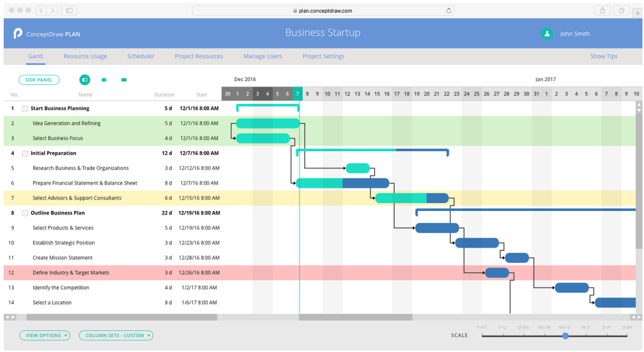Show all Safari tabs overview
The width and height of the screenshot is (644, 352).
click(621, 10)
